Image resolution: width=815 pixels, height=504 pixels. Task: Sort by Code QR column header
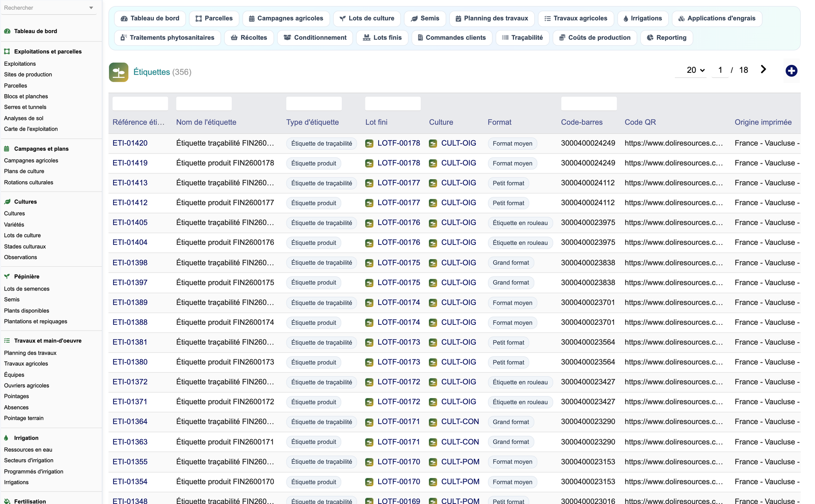pos(640,122)
